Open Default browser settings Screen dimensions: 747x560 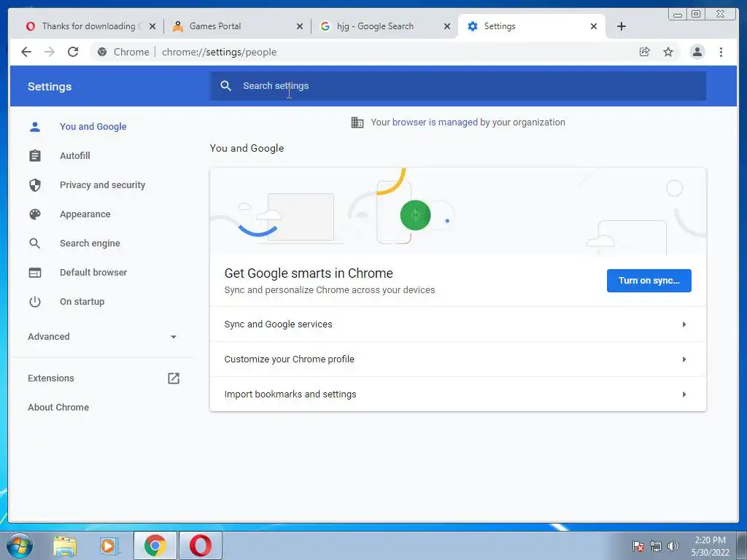pyautogui.click(x=93, y=273)
